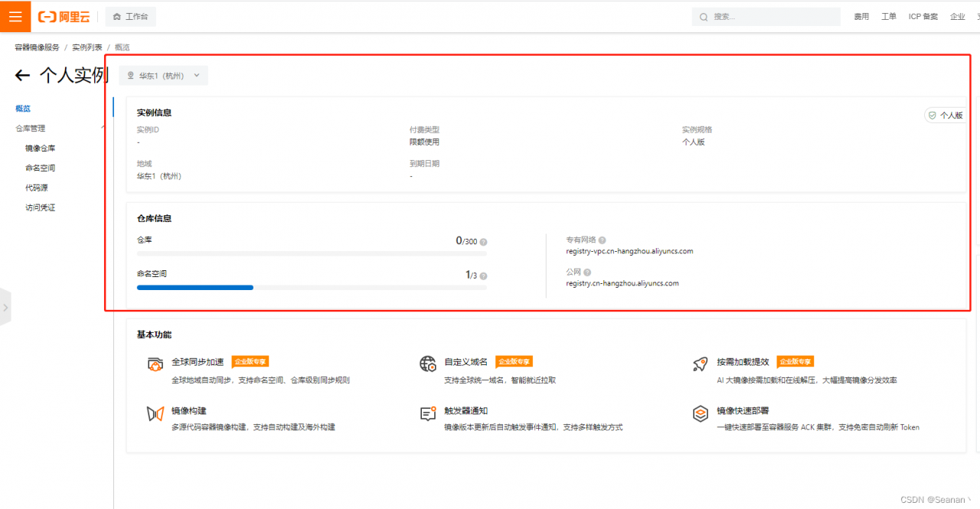The height and width of the screenshot is (509, 980).
Task: Open the 工单 menu
Action: (889, 17)
